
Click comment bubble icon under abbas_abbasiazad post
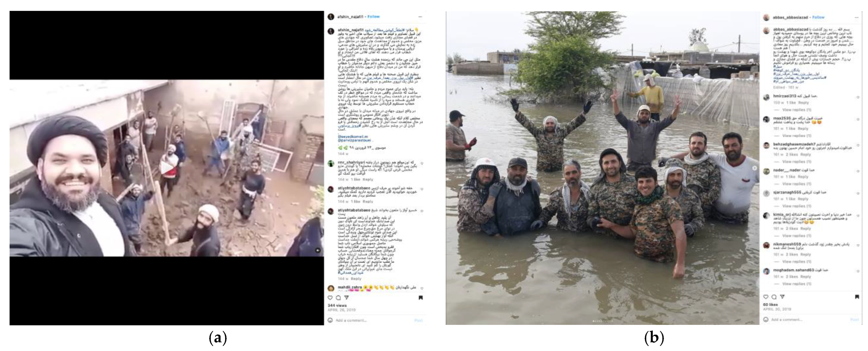click(x=774, y=297)
